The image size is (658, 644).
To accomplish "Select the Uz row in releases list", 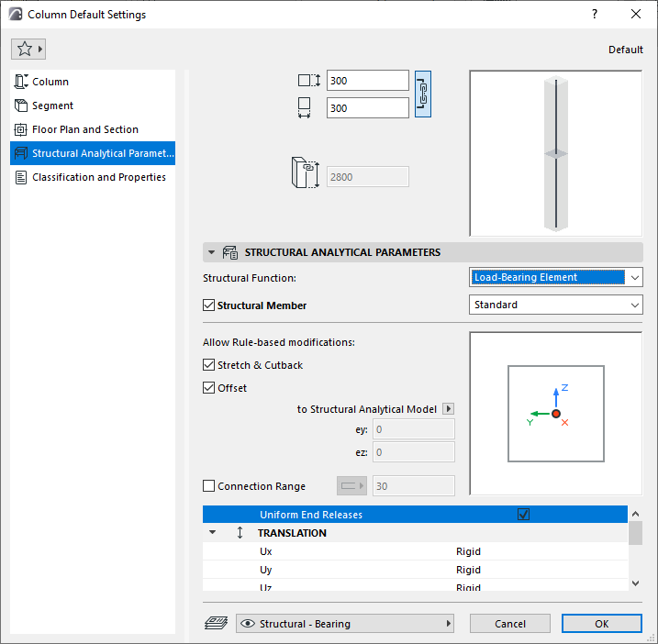I will (415, 585).
